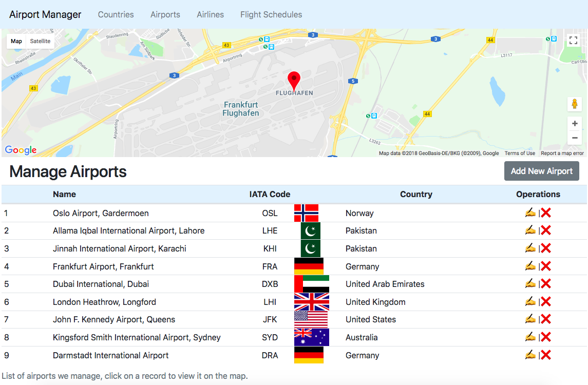Click the United Kingdom flag image
Viewport: 588px width, 385px height.
click(312, 302)
